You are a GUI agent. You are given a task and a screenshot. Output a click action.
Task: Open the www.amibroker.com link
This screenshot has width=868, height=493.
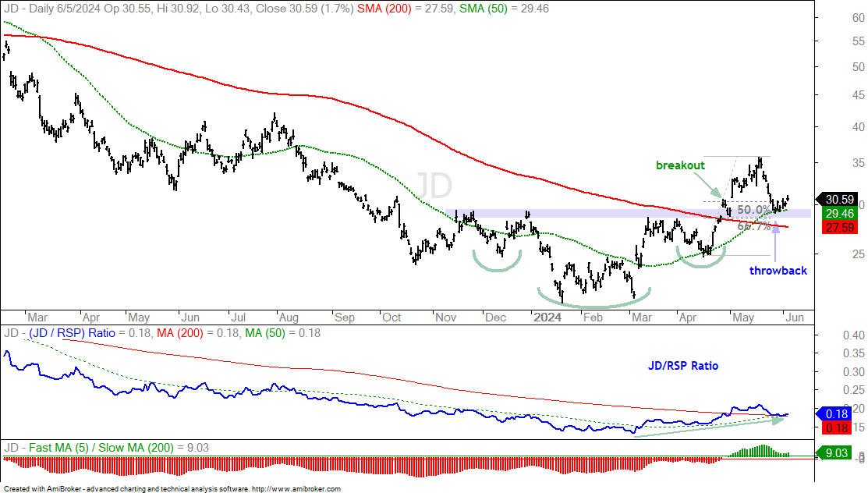pyautogui.click(x=296, y=489)
